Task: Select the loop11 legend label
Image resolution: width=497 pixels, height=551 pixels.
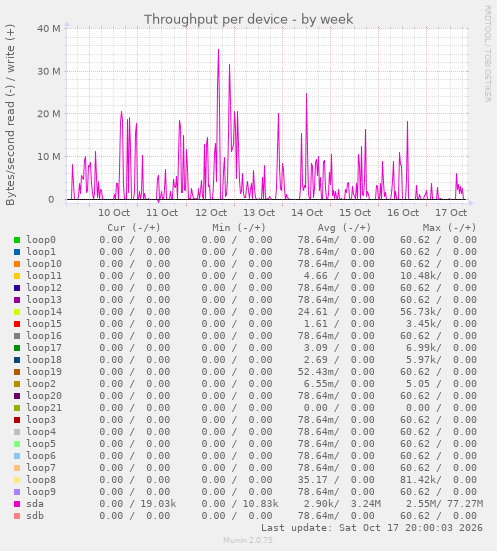Action: [x=44, y=276]
